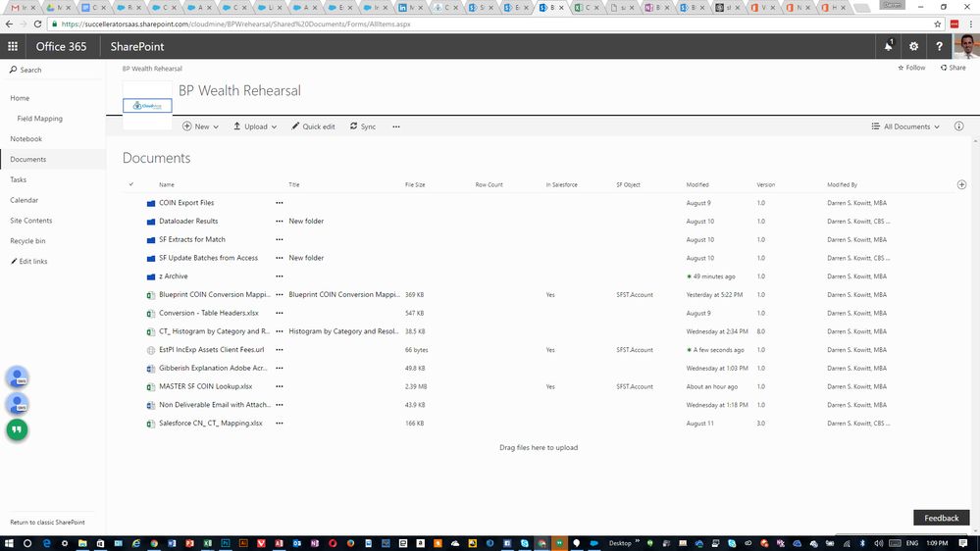Open the notifications bell
The width and height of the screenshot is (980, 551).
coord(888,46)
